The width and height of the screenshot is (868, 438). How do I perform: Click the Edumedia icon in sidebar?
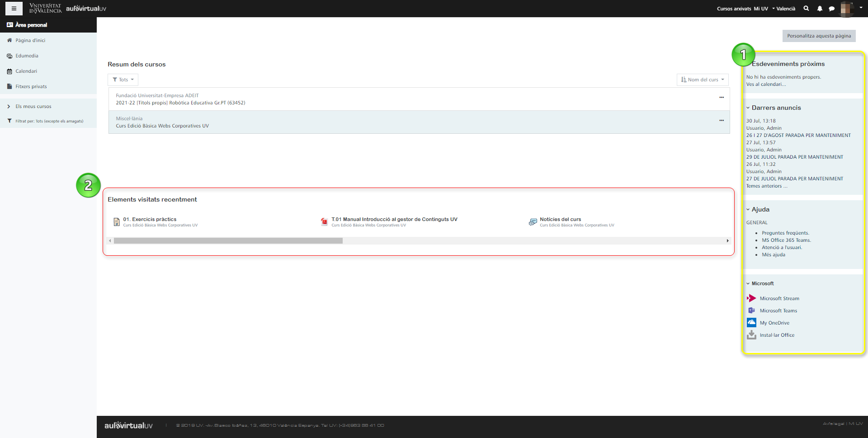click(9, 56)
